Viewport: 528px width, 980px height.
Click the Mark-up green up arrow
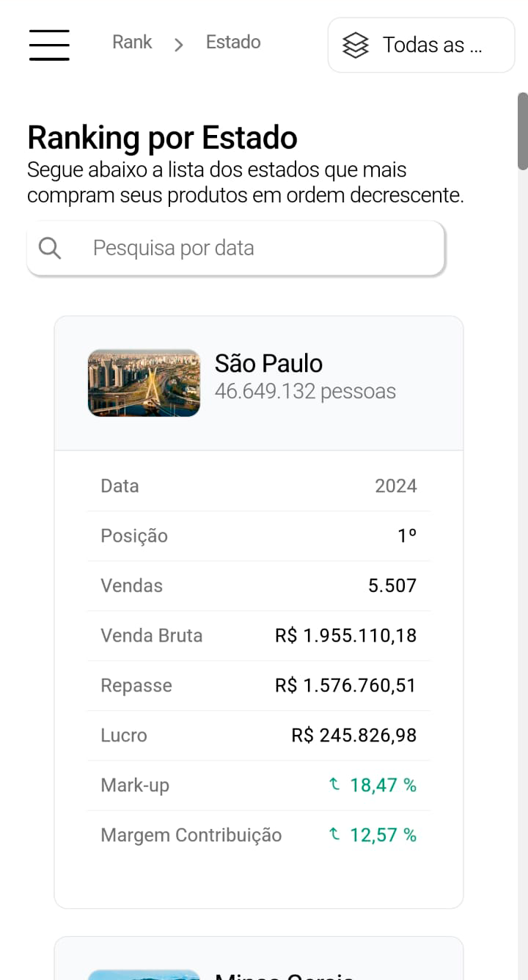(x=334, y=785)
